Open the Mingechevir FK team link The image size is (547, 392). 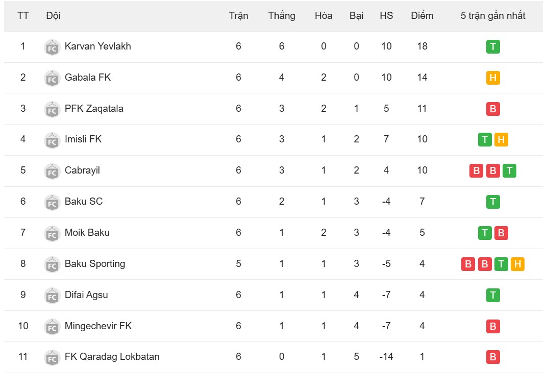(x=98, y=326)
